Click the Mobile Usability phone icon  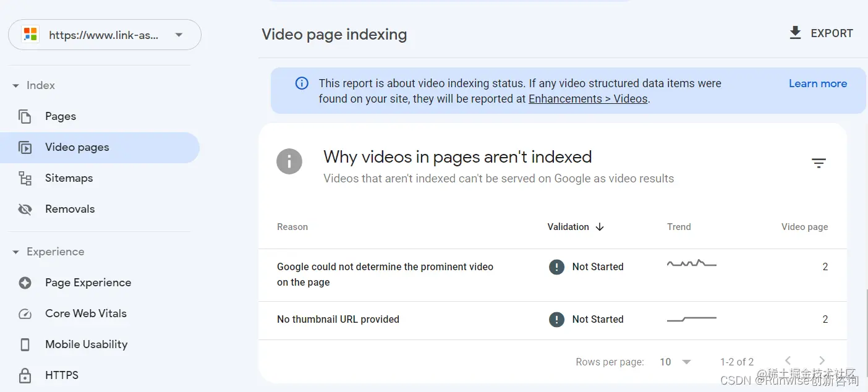tap(25, 344)
